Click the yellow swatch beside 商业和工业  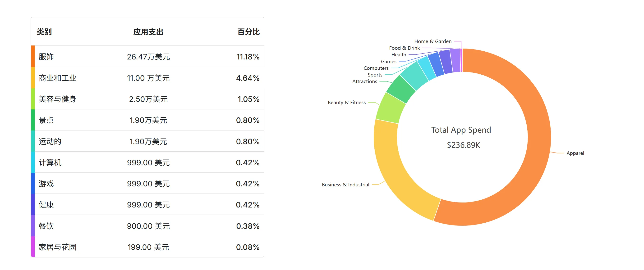[x=33, y=78]
